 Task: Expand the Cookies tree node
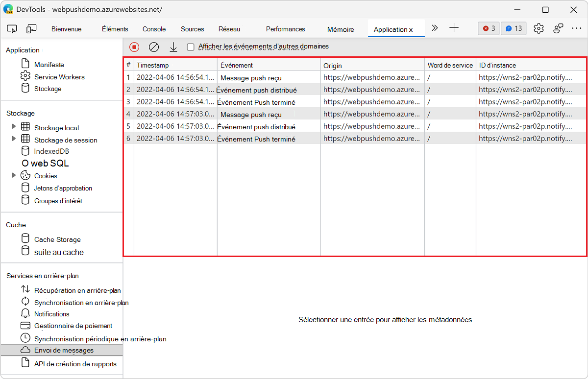14,175
